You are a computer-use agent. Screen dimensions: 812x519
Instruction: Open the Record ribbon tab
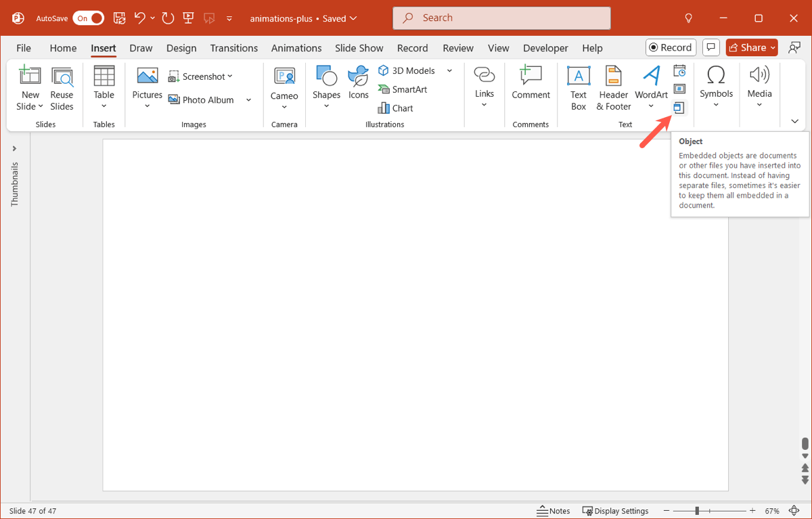(x=413, y=48)
